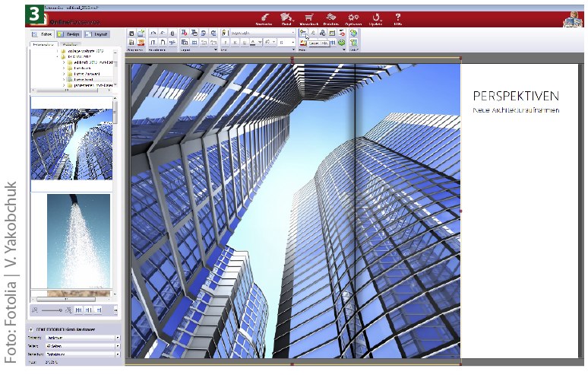
Task: Click the user avatar at the top right
Action: [x=573, y=19]
